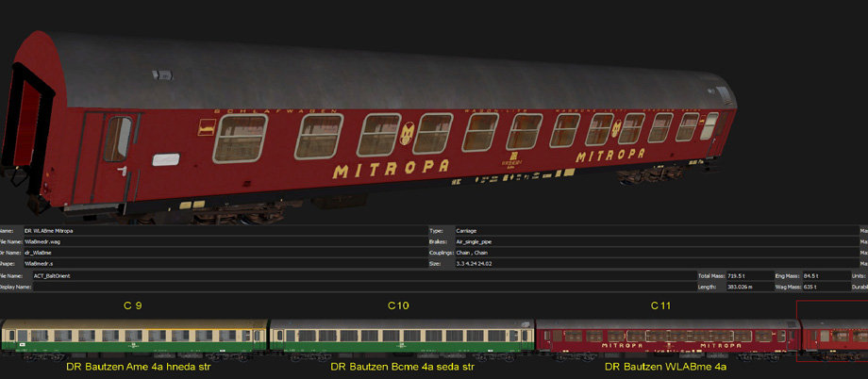
Task: Click the label DR Bautzen WLABme 4a
Action: point(665,367)
